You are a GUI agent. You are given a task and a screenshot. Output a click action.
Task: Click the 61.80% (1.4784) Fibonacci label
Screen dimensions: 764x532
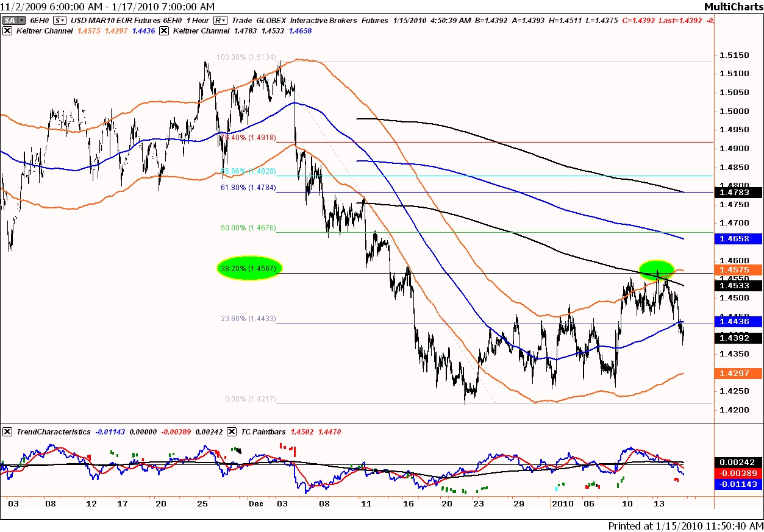pyautogui.click(x=248, y=188)
